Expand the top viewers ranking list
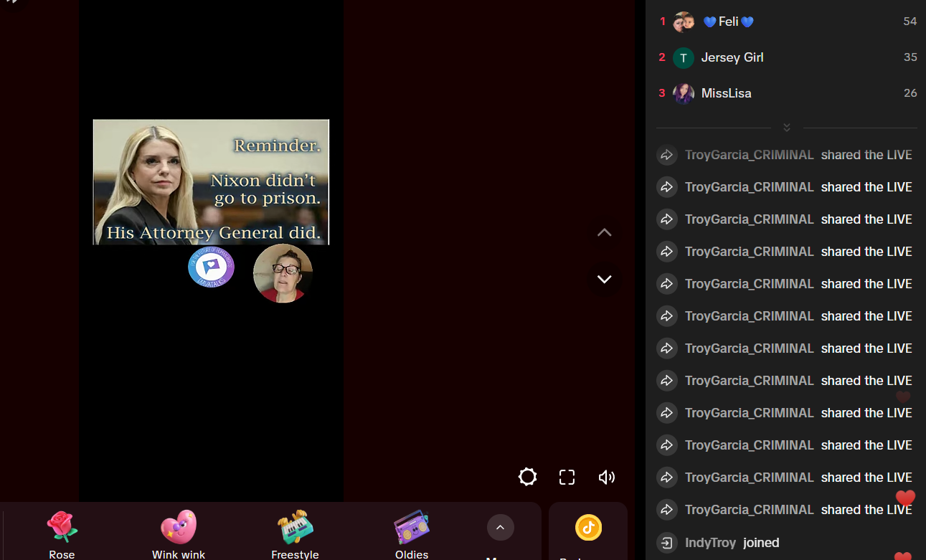The height and width of the screenshot is (560, 926). (787, 128)
